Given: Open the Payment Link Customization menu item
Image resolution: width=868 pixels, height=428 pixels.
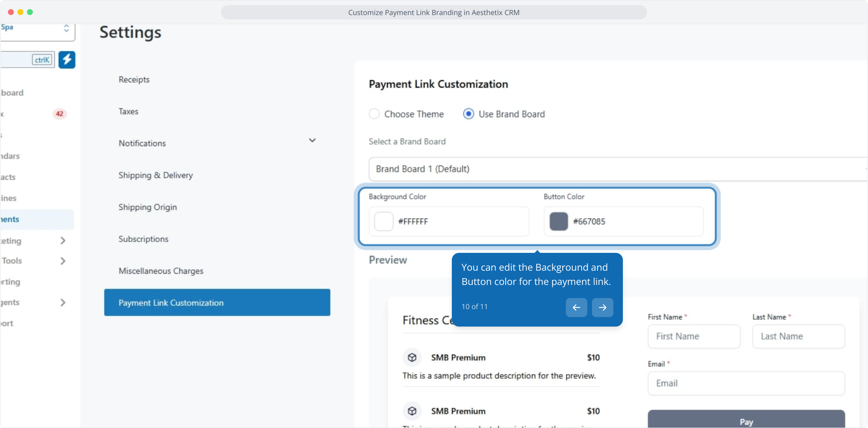Looking at the screenshot, I should click(x=217, y=303).
